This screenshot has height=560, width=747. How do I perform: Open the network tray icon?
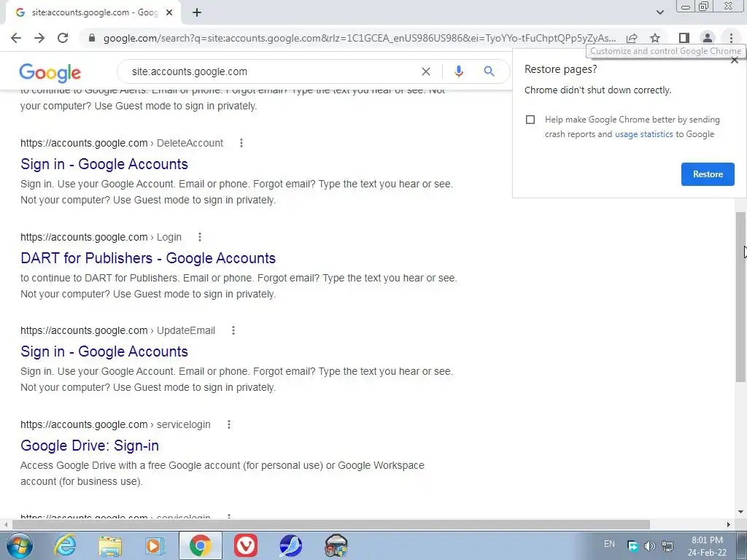click(x=667, y=545)
